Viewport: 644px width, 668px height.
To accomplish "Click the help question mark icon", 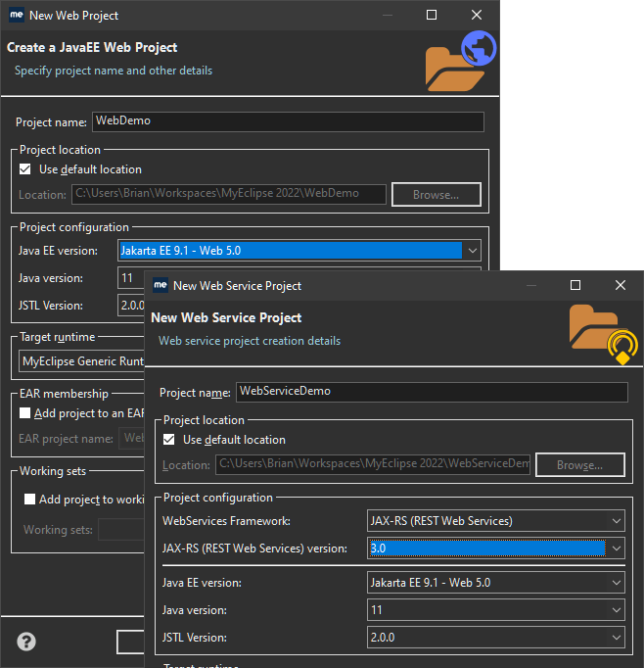I will [26, 642].
